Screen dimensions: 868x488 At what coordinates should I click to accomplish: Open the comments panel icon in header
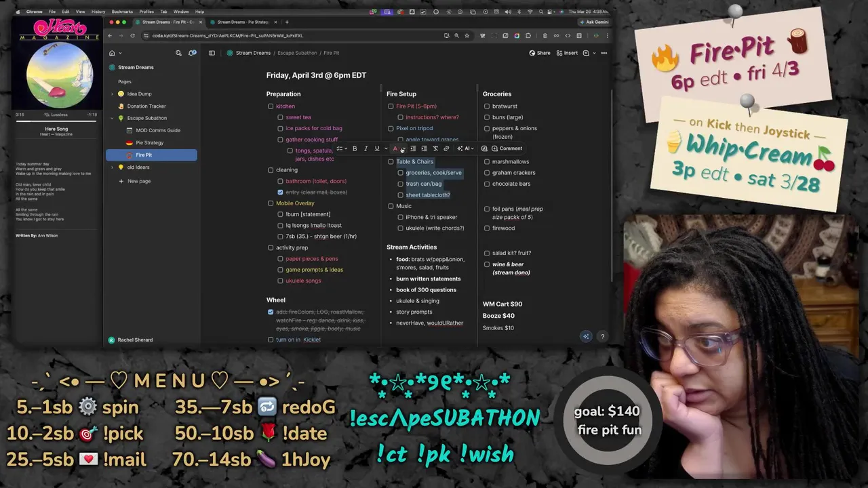point(587,53)
